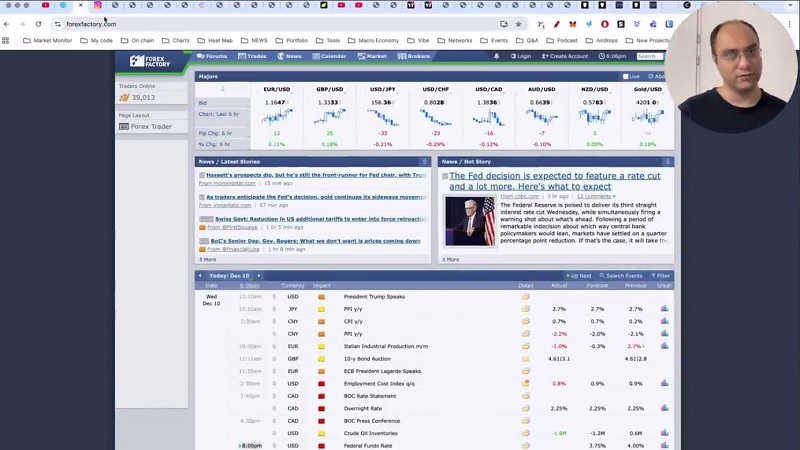Open graph icon for Italian Industrial Production
This screenshot has height=450, width=800.
(x=664, y=346)
